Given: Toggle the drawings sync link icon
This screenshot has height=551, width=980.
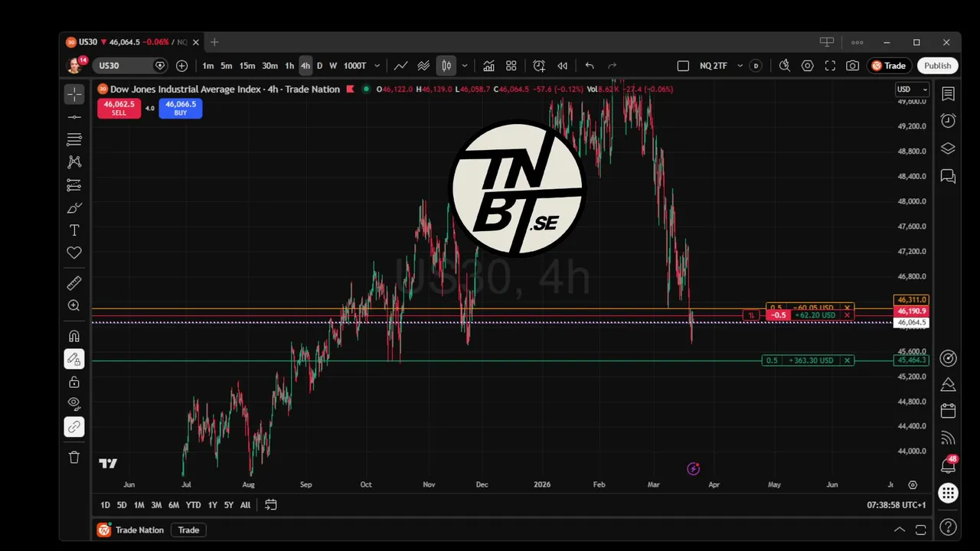Looking at the screenshot, I should pos(74,427).
